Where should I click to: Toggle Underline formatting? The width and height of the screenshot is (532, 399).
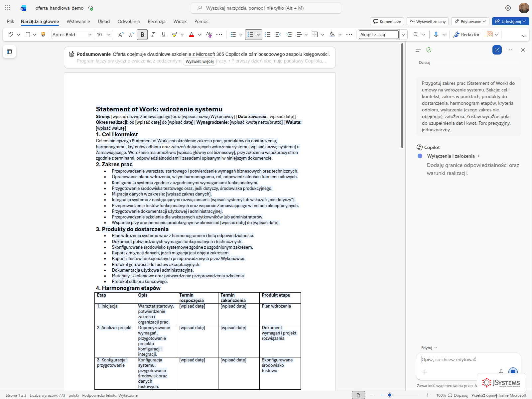(x=164, y=35)
